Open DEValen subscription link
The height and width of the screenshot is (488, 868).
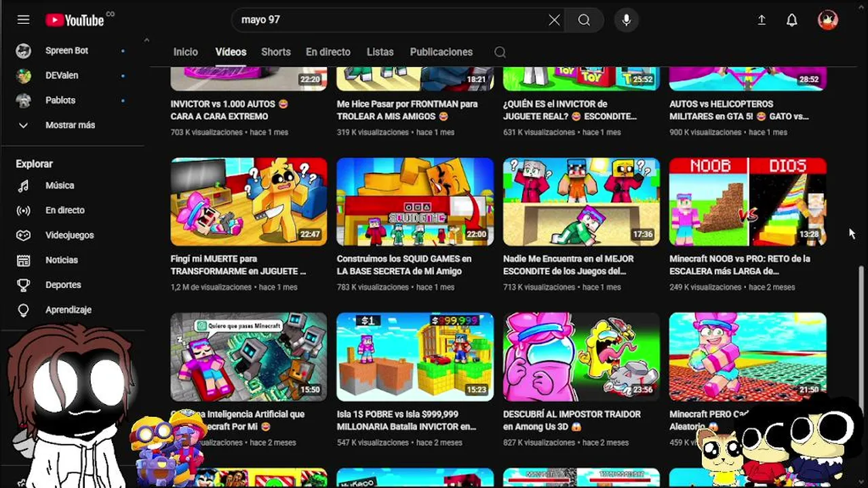[x=62, y=76]
